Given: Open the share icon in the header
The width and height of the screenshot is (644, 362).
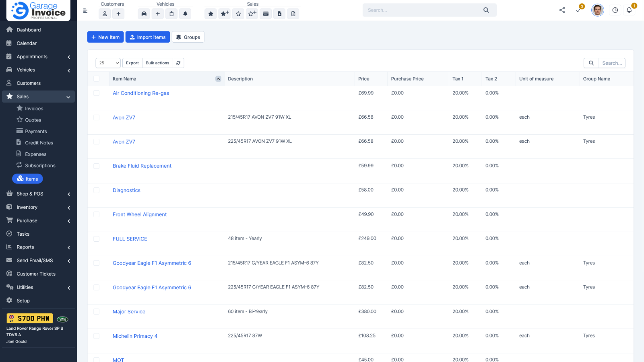Looking at the screenshot, I should tap(562, 10).
